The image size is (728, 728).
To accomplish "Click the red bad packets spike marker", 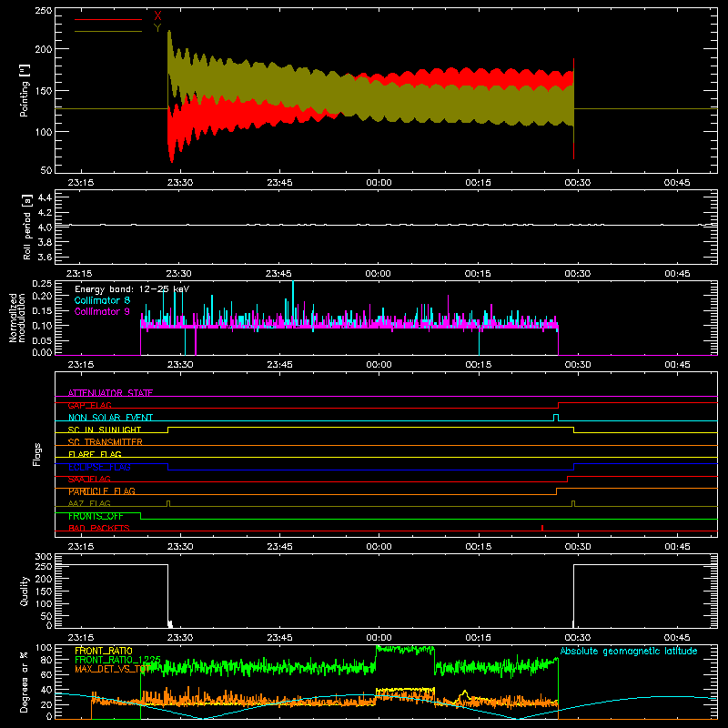I will (542, 528).
